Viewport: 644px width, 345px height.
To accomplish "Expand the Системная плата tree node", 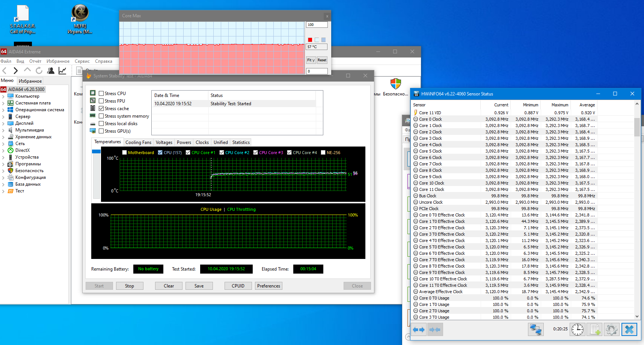I will [x=3, y=103].
